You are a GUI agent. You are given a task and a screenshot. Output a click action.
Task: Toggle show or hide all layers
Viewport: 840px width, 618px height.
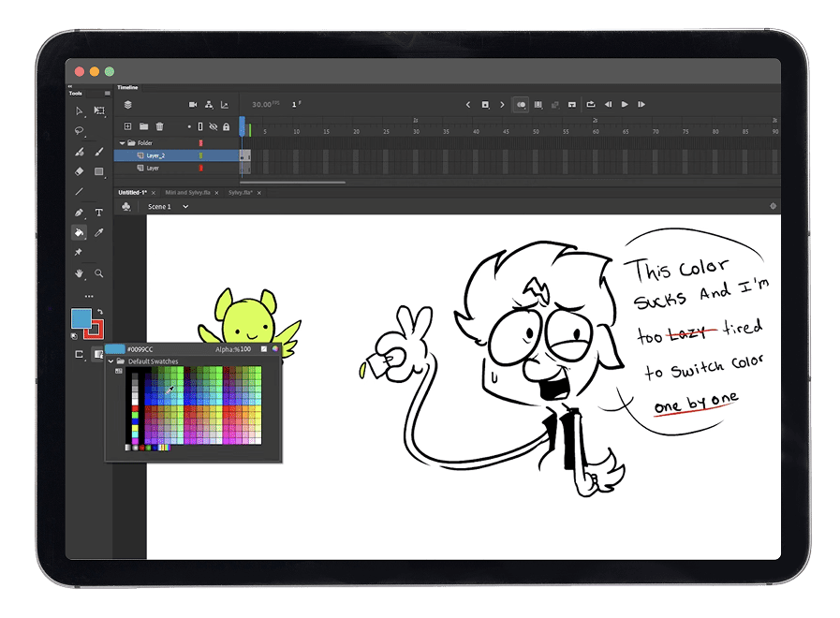[x=213, y=126]
